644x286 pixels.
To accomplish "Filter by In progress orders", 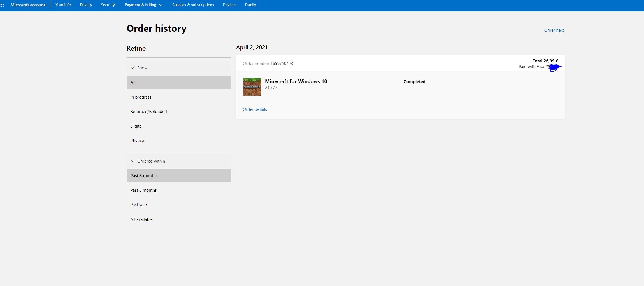I will pos(179,97).
